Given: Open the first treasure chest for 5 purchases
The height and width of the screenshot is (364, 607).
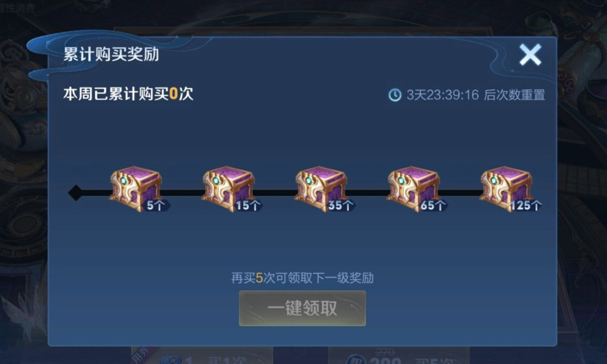Looking at the screenshot, I should pos(136,188).
